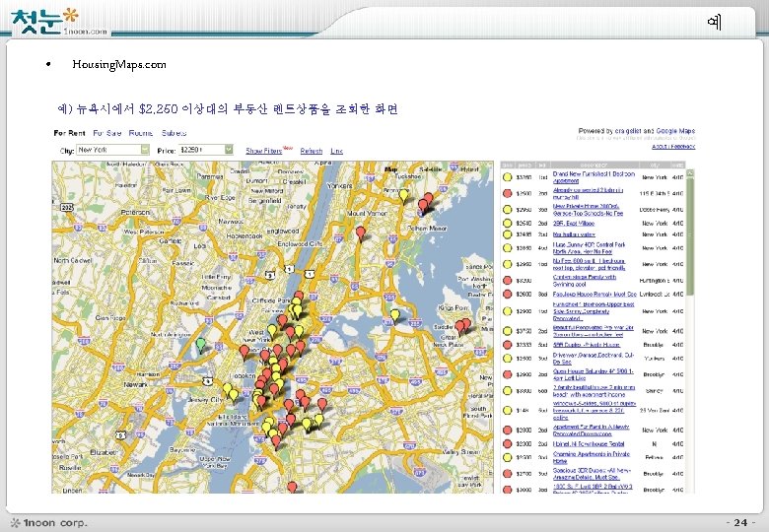
Task: Sort listings by the price column header
Action: (x=524, y=166)
